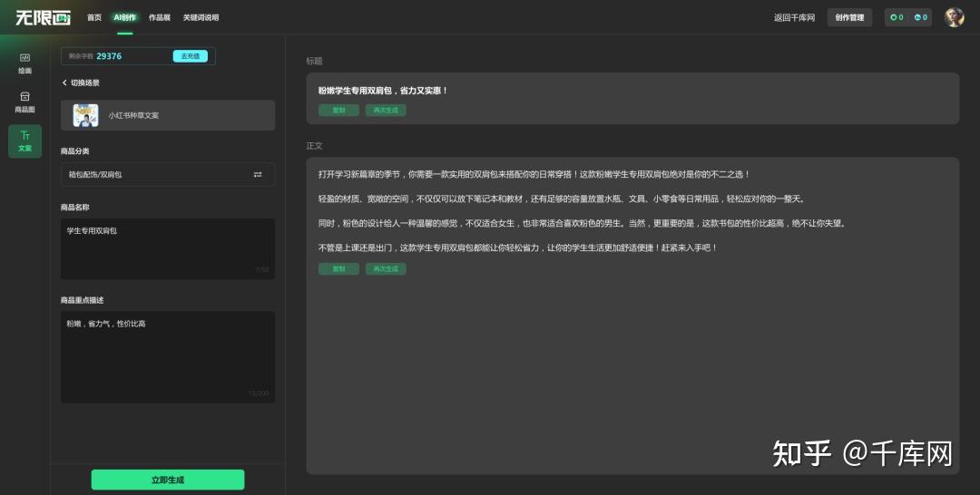Copy the body text with 复制 button
This screenshot has width=980, height=495.
338,269
